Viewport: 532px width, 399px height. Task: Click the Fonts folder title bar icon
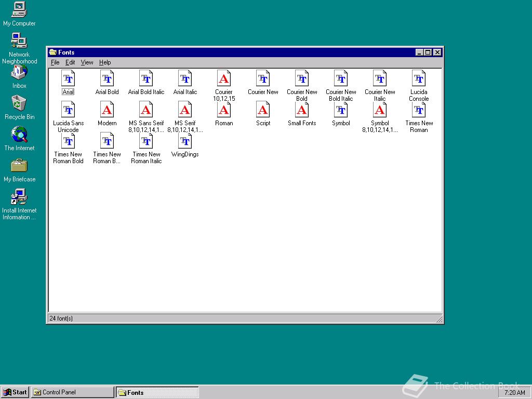pyautogui.click(x=52, y=52)
